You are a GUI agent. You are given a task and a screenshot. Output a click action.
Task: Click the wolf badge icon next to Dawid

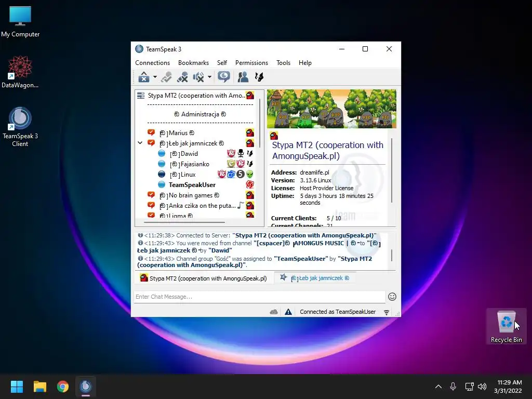pos(250,153)
